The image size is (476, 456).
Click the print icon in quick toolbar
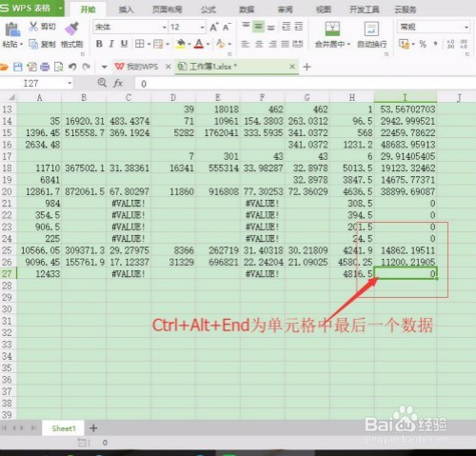tap(45, 67)
